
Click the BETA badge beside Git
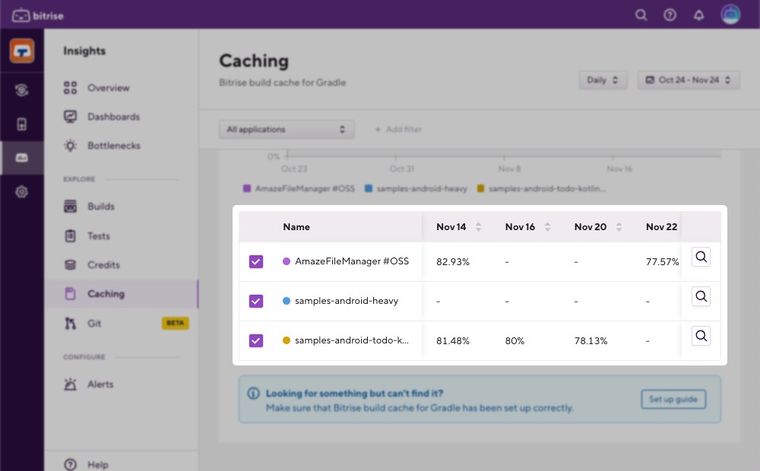tap(175, 323)
